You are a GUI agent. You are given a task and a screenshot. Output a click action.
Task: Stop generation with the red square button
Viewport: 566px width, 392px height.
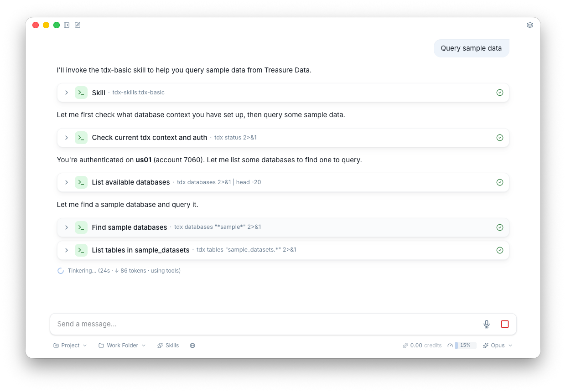click(504, 324)
